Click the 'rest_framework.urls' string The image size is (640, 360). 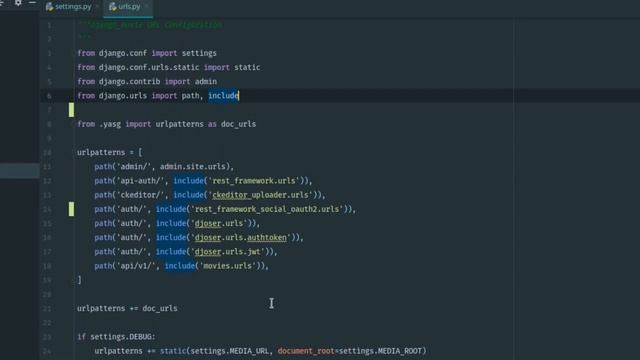coord(255,181)
